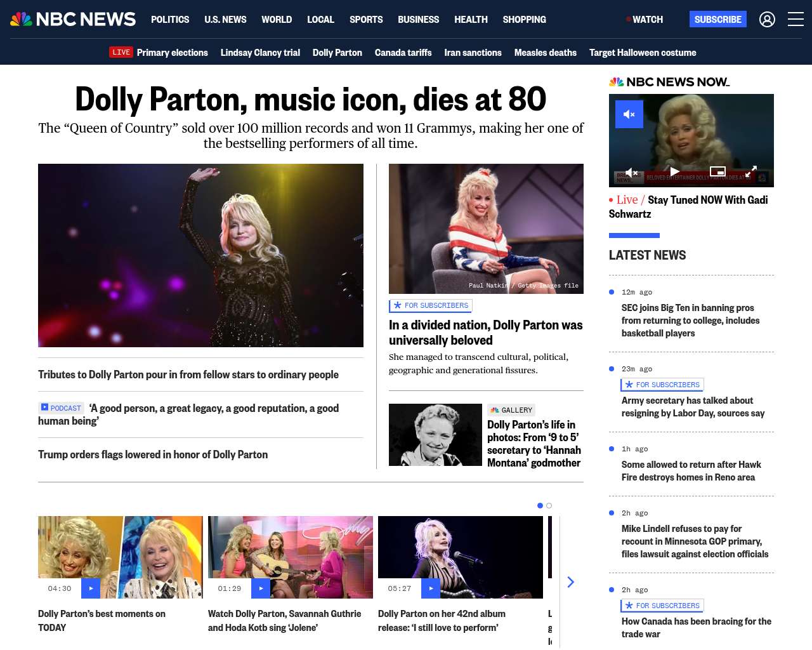Open the hamburger navigation menu
The width and height of the screenshot is (812, 650).
pyautogui.click(x=796, y=20)
